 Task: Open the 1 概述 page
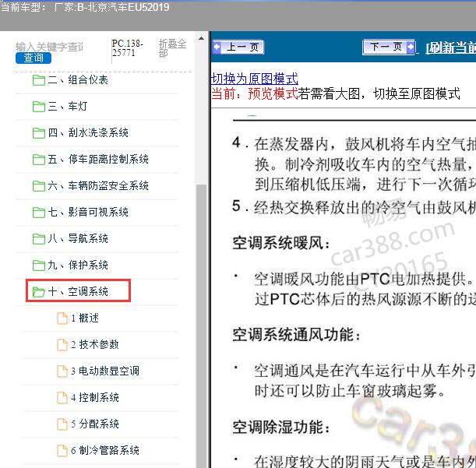click(85, 318)
